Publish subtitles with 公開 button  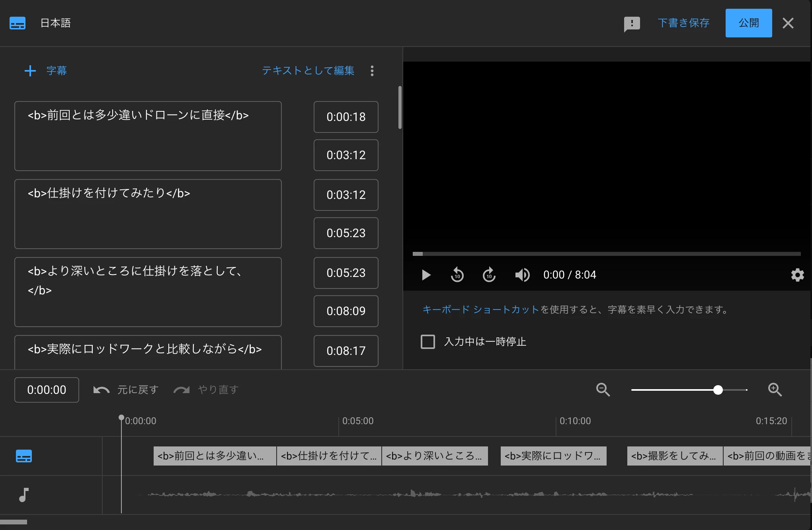748,23
